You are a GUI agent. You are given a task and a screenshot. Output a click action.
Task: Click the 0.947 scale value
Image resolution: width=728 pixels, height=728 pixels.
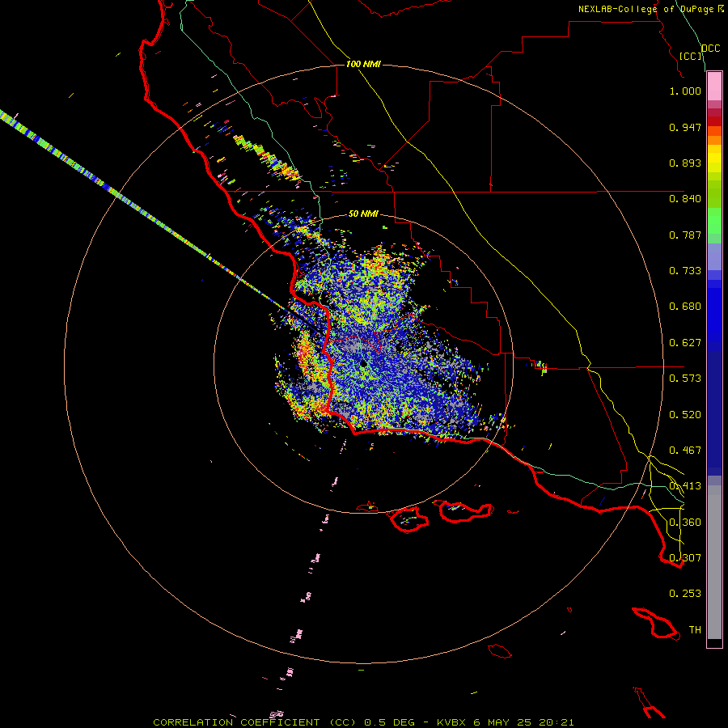[685, 127]
